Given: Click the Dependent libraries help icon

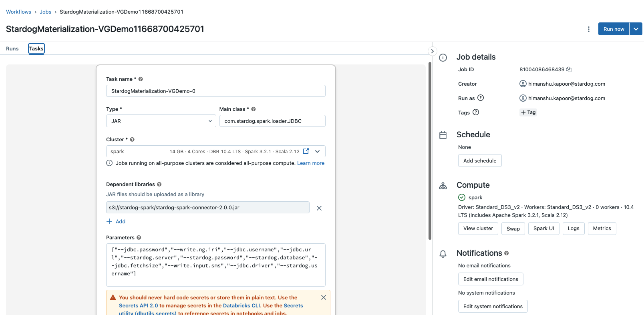Looking at the screenshot, I should click(159, 185).
